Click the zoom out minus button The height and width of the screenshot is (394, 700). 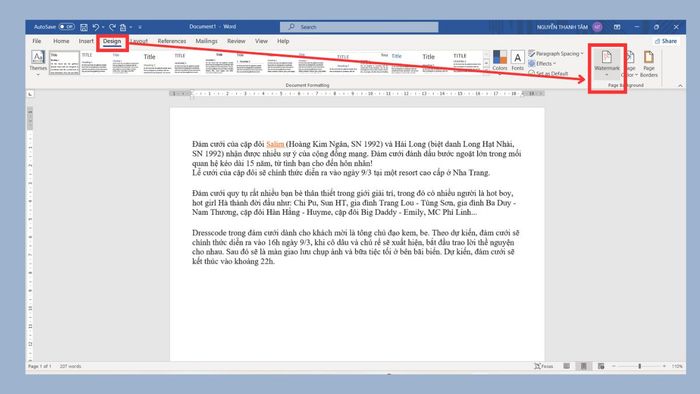click(614, 366)
